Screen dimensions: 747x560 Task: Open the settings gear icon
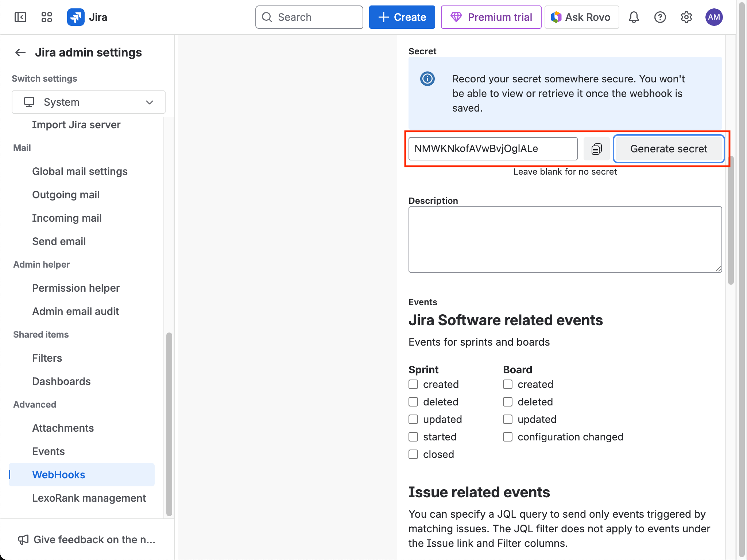click(x=686, y=17)
